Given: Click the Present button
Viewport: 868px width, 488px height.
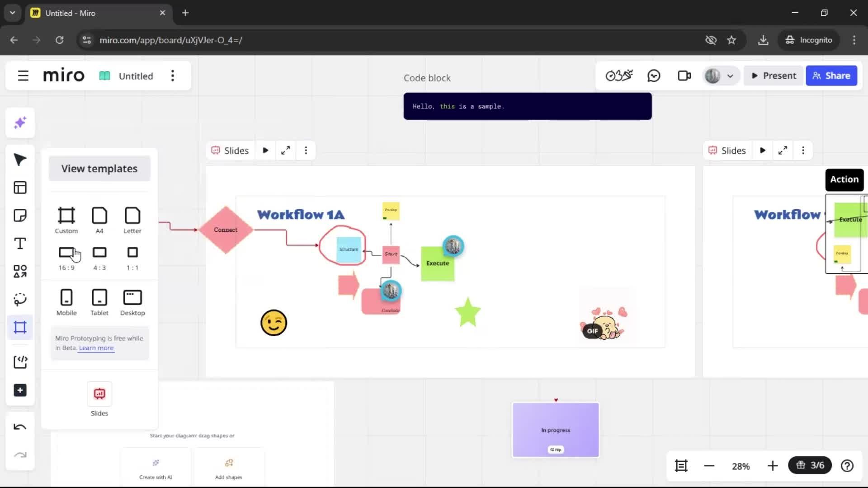Looking at the screenshot, I should pyautogui.click(x=774, y=76).
